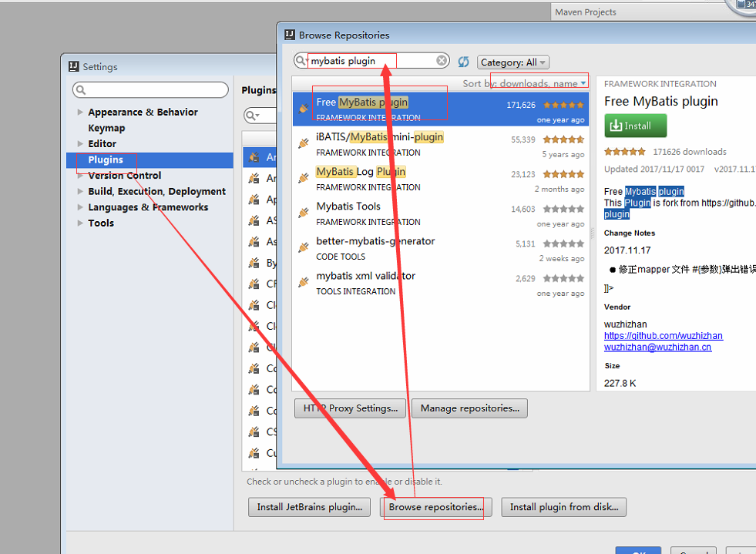The image size is (756, 554).
Task: Select Version Control in the Settings tree
Action: click(x=124, y=176)
